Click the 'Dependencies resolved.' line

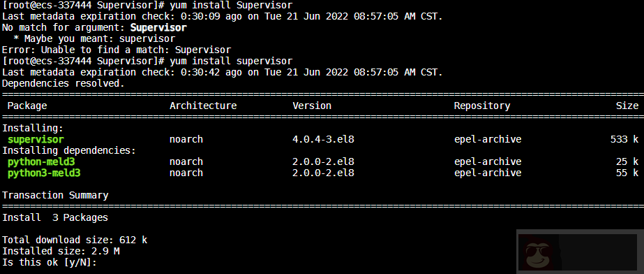(x=63, y=83)
